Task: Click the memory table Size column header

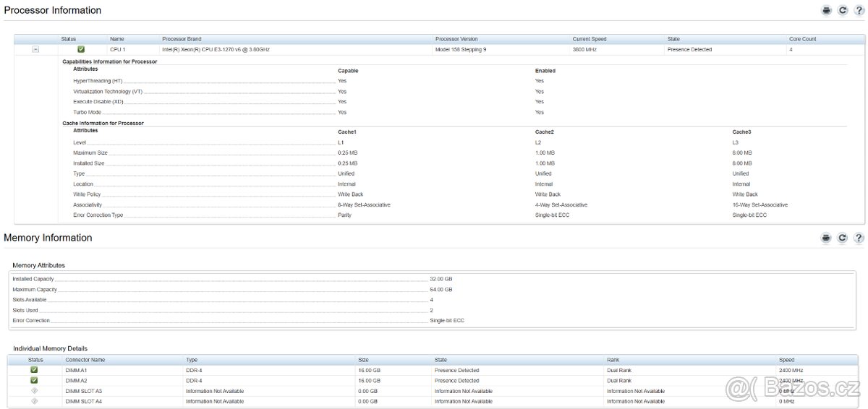Action: pyautogui.click(x=363, y=359)
